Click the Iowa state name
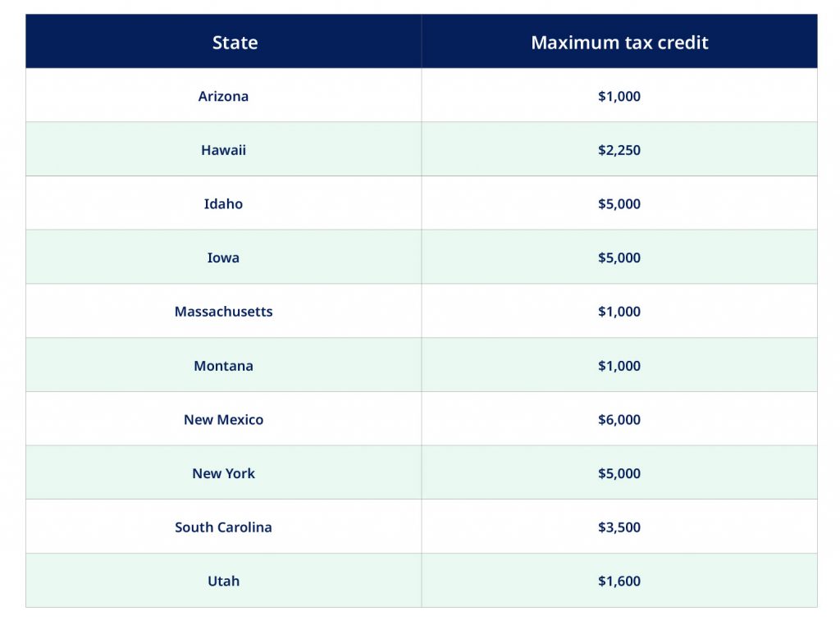840x625 pixels. pos(223,258)
